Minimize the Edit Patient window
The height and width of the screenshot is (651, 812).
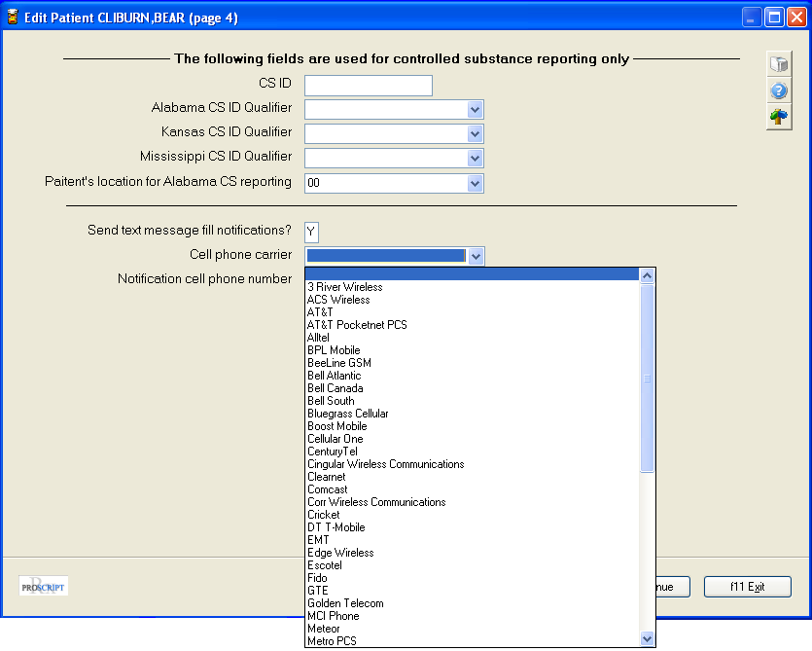751,18
